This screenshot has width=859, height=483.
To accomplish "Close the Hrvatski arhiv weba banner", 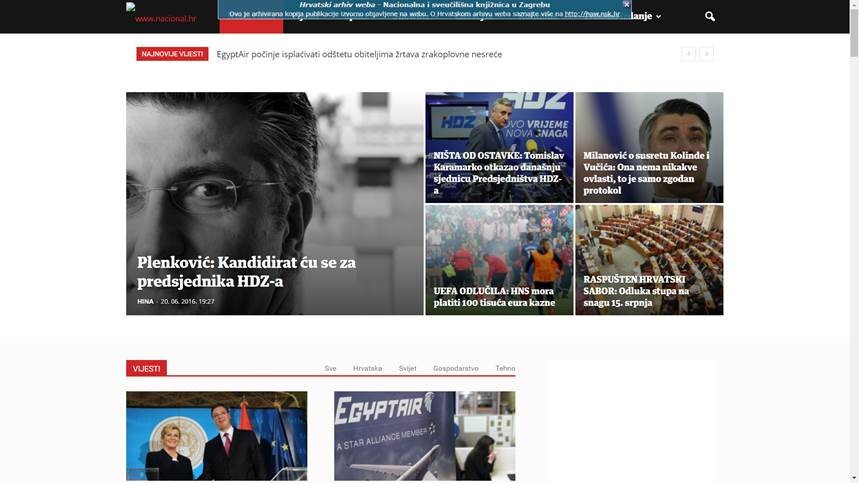I will (626, 4).
